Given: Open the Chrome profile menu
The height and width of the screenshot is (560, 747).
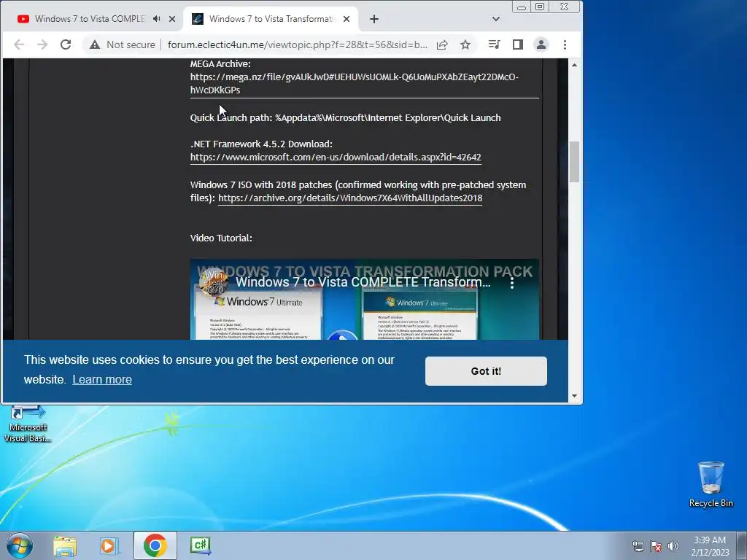Looking at the screenshot, I should [541, 44].
